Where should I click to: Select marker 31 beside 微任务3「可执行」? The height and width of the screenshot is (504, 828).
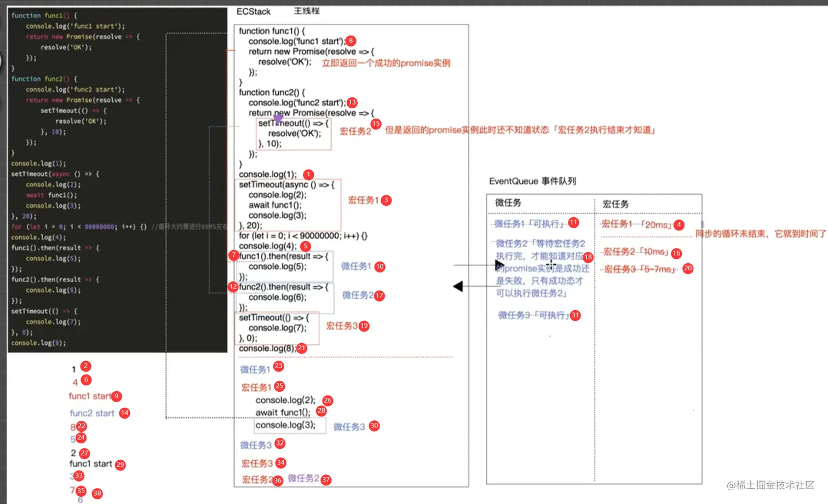576,315
